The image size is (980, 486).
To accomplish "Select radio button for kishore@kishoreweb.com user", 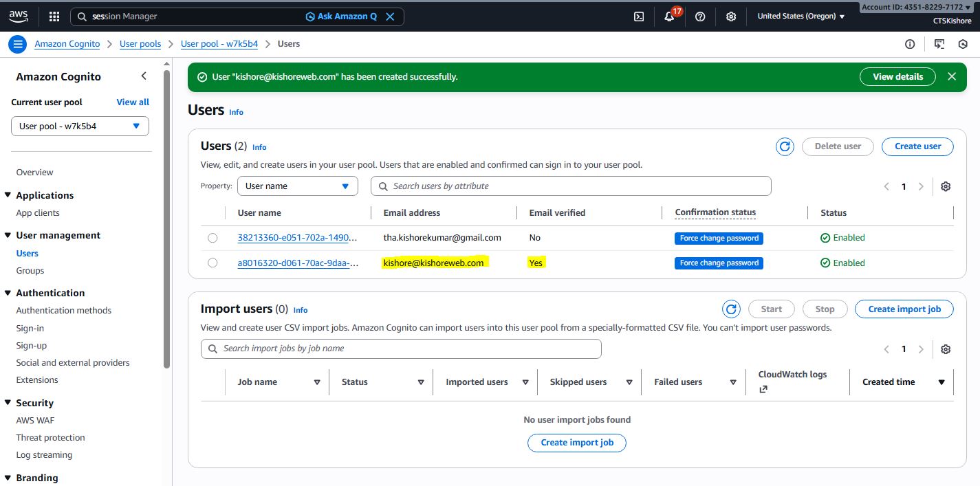I will (x=213, y=263).
